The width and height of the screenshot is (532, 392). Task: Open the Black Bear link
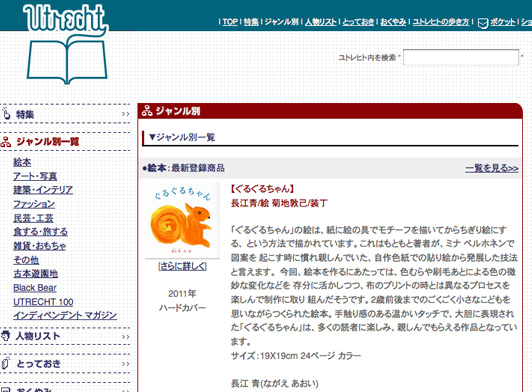(x=35, y=288)
